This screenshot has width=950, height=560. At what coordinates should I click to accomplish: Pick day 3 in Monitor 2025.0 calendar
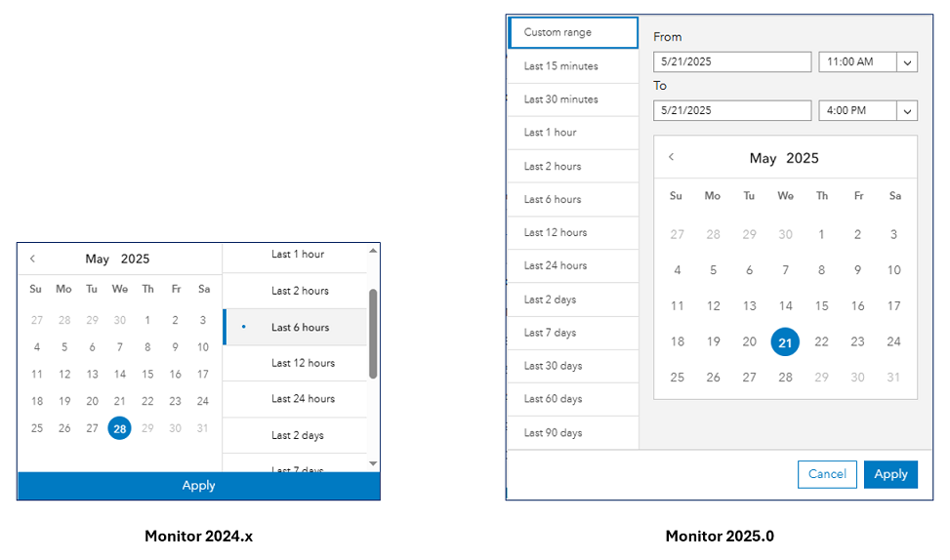pos(893,234)
